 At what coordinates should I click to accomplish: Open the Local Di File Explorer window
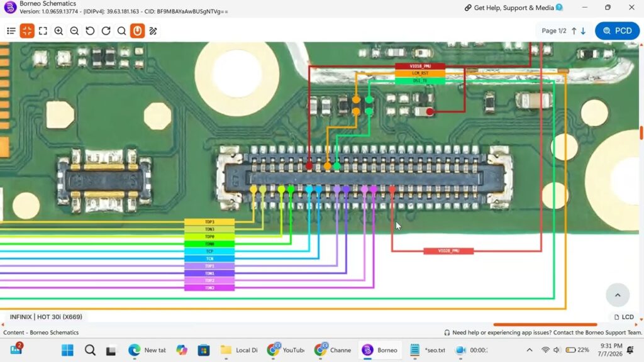pyautogui.click(x=238, y=350)
